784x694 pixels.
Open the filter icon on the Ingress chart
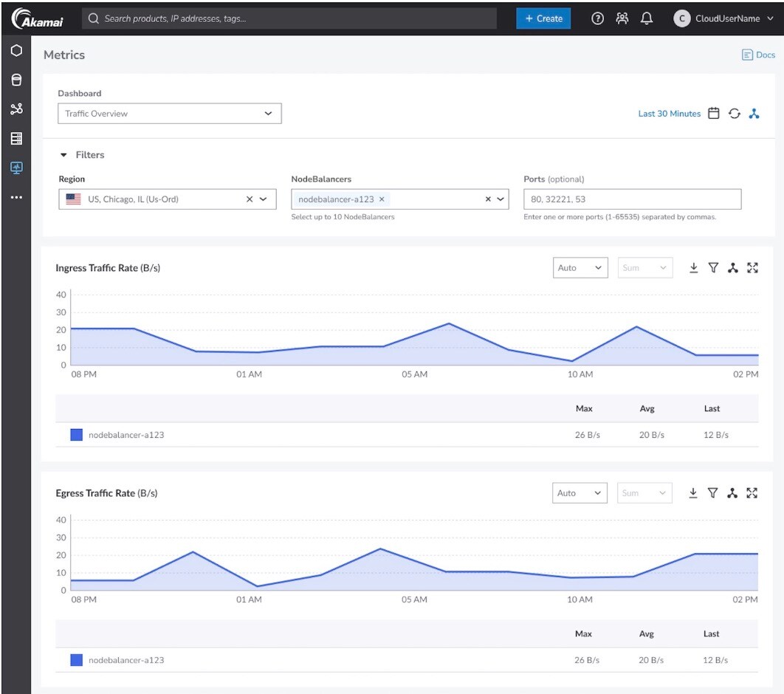point(714,268)
